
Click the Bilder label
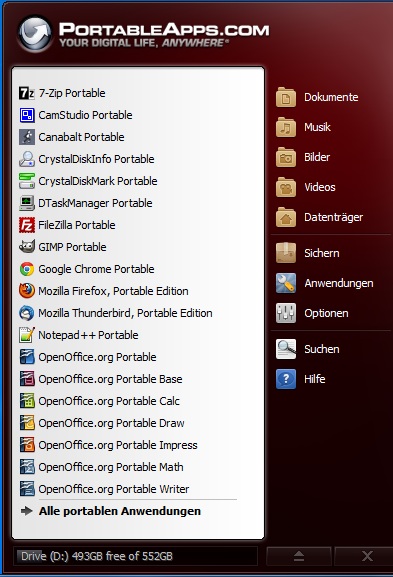317,157
